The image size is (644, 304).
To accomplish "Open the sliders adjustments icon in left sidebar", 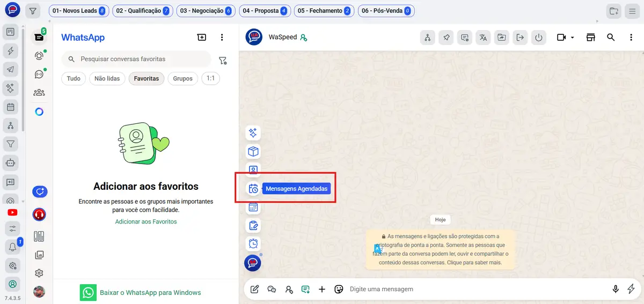I will [x=12, y=229].
